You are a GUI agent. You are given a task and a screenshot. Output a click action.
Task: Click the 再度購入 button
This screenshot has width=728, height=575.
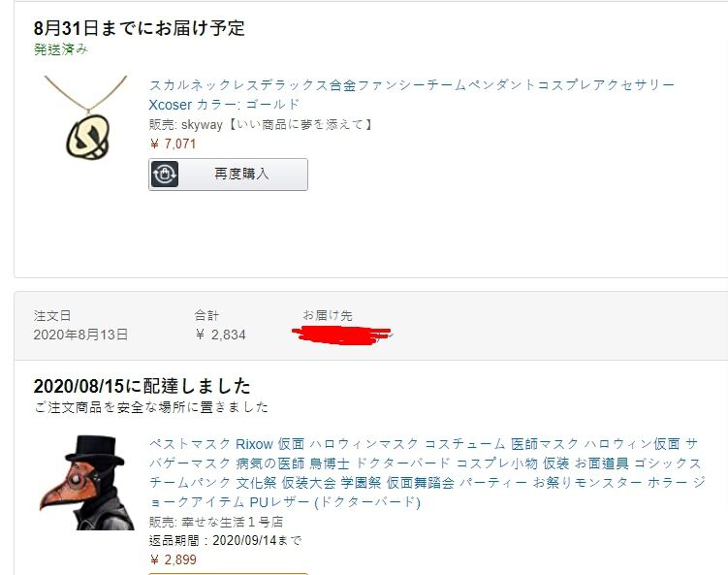tap(228, 175)
